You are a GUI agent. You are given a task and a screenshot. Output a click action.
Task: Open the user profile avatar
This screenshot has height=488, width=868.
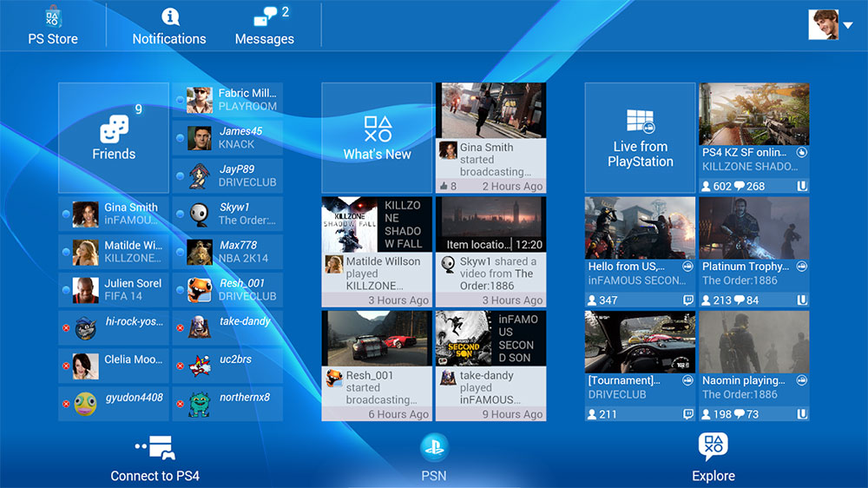coord(823,24)
